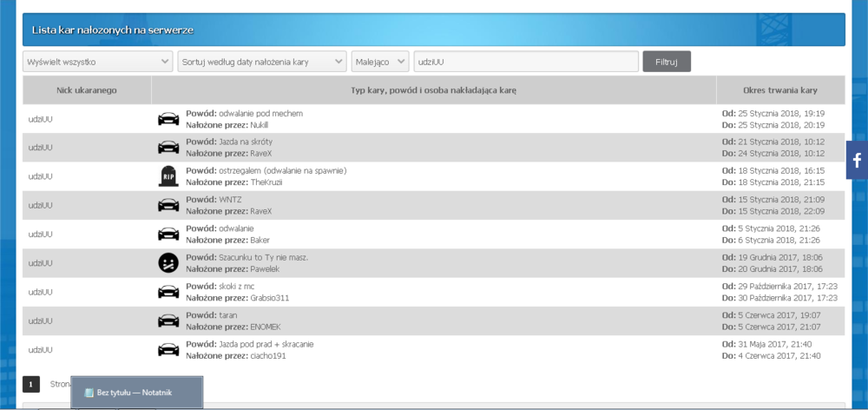Expand the 'Wyświetl wszystko' dropdown

pyautogui.click(x=98, y=62)
